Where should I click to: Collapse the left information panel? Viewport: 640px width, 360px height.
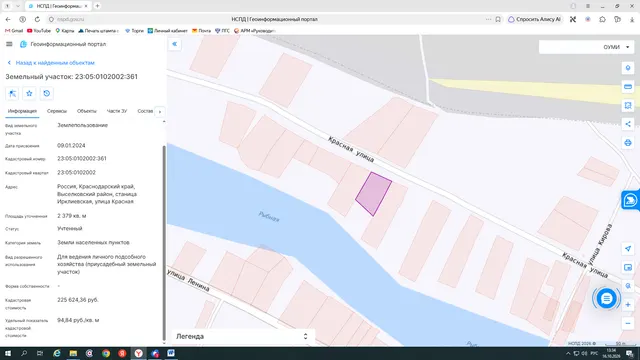[175, 44]
